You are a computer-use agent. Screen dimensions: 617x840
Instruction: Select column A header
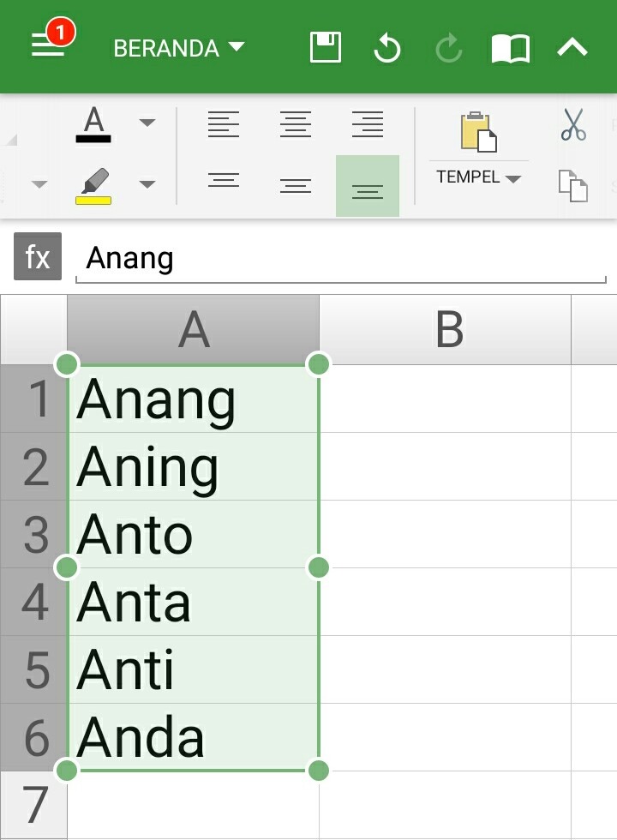pyautogui.click(x=193, y=329)
